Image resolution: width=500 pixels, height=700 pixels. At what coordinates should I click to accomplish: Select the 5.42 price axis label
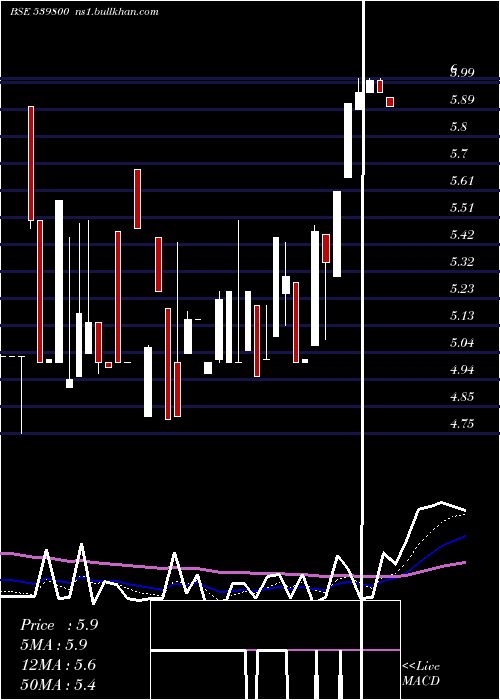462,234
